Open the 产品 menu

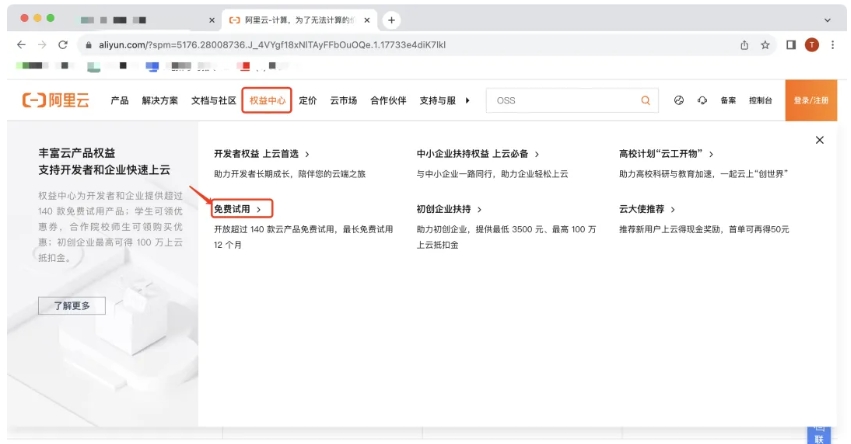click(119, 100)
